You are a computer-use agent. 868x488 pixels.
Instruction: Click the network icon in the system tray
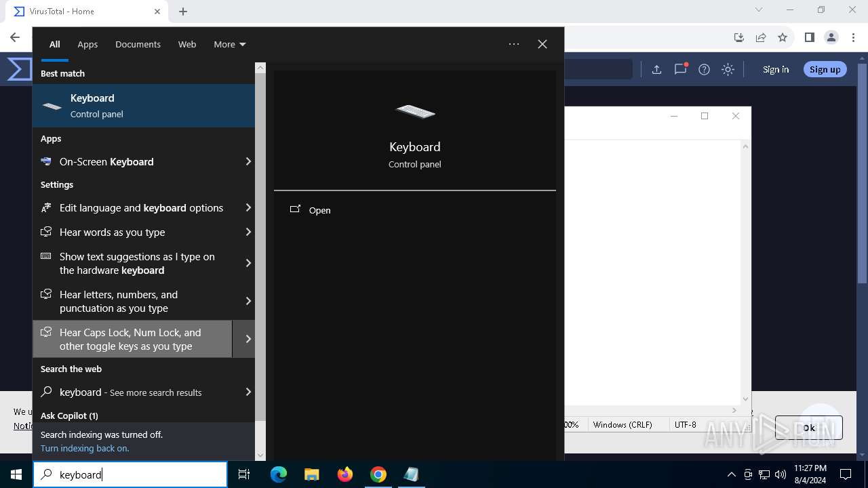[x=764, y=474]
